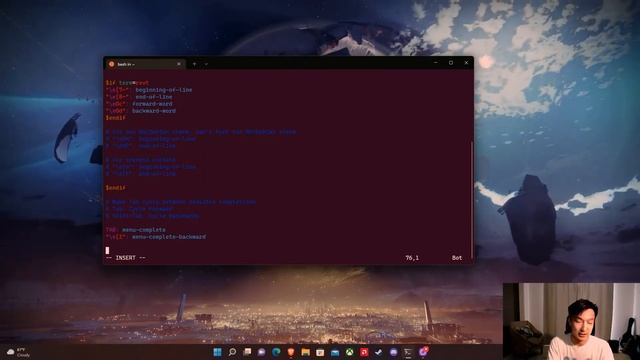Launch Steam from taskbar

(379, 352)
